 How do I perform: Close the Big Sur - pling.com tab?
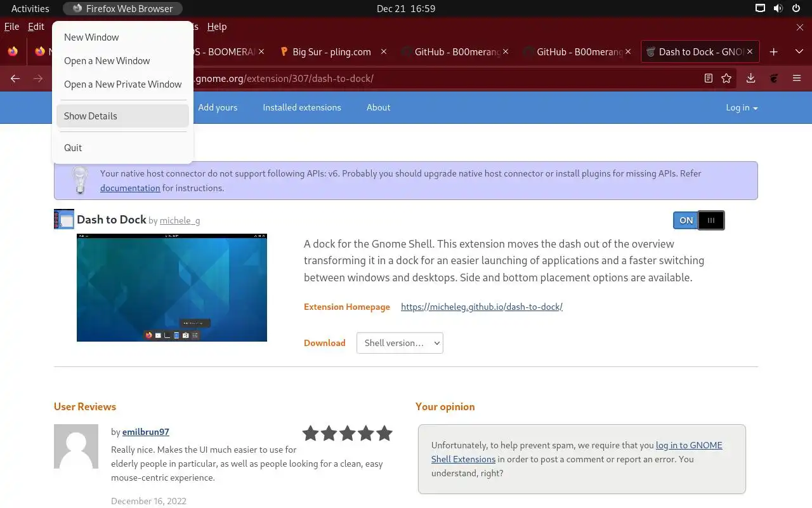point(384,52)
